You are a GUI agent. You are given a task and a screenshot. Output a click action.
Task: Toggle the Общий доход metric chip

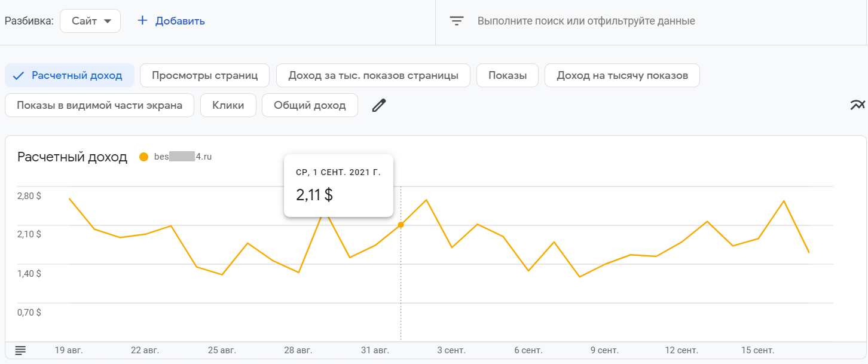pyautogui.click(x=310, y=106)
